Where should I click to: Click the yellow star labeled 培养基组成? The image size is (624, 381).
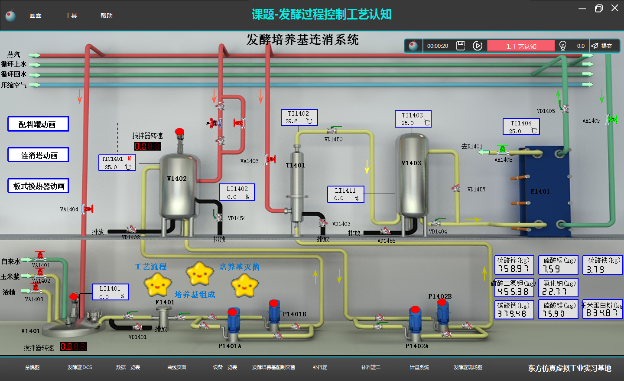[200, 273]
